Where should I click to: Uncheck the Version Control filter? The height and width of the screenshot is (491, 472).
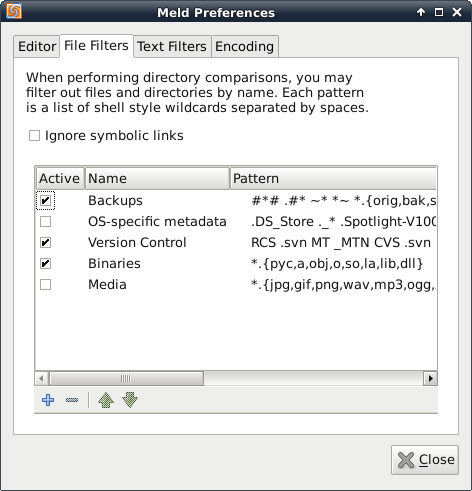tap(45, 243)
